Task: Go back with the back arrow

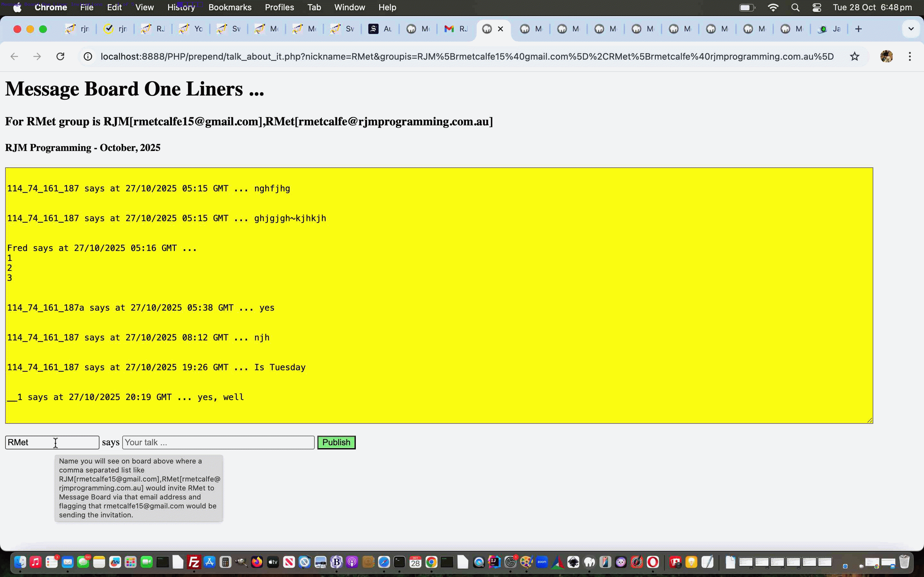Action: click(14, 56)
